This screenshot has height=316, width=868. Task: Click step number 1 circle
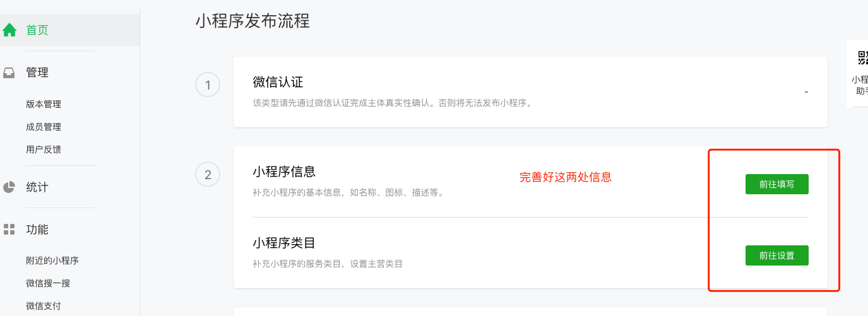coord(208,85)
